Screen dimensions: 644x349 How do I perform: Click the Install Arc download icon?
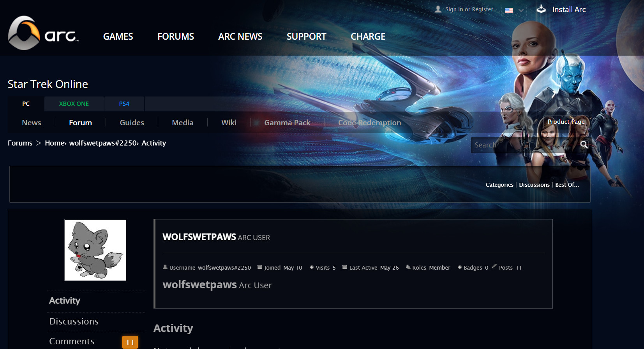click(541, 9)
